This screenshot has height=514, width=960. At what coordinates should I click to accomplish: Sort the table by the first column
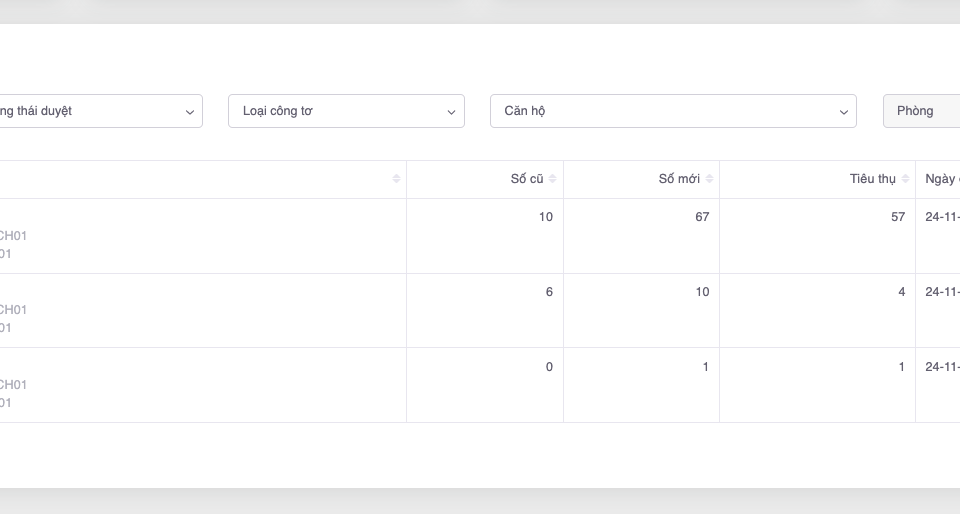coord(396,179)
